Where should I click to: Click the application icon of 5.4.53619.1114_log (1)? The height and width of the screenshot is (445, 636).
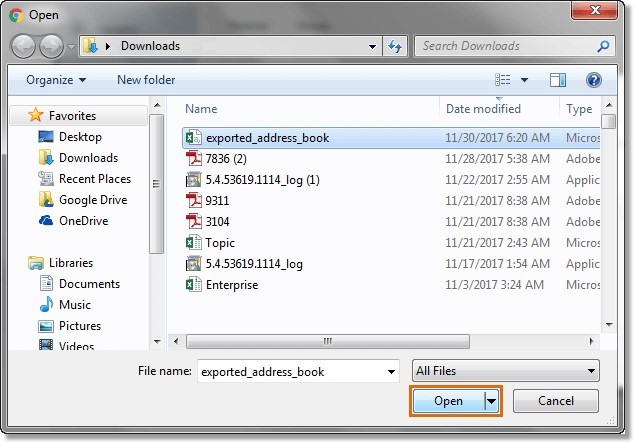click(193, 179)
